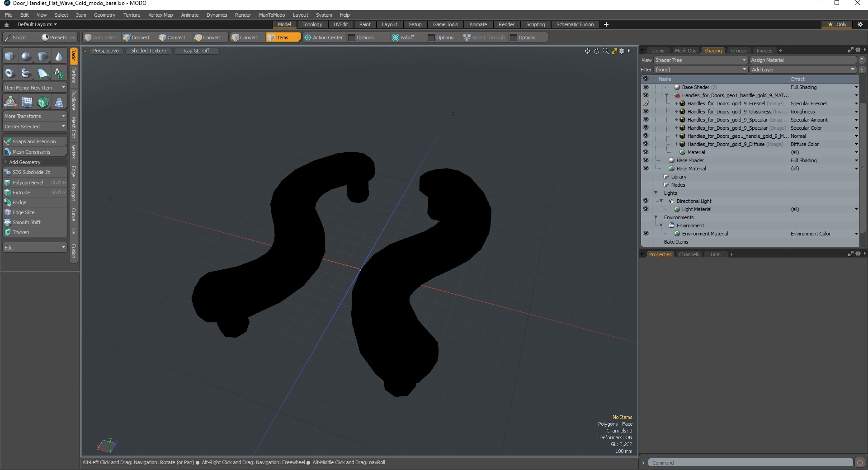Expand the Library tree node
This screenshot has height=470, width=868.
pos(665,177)
